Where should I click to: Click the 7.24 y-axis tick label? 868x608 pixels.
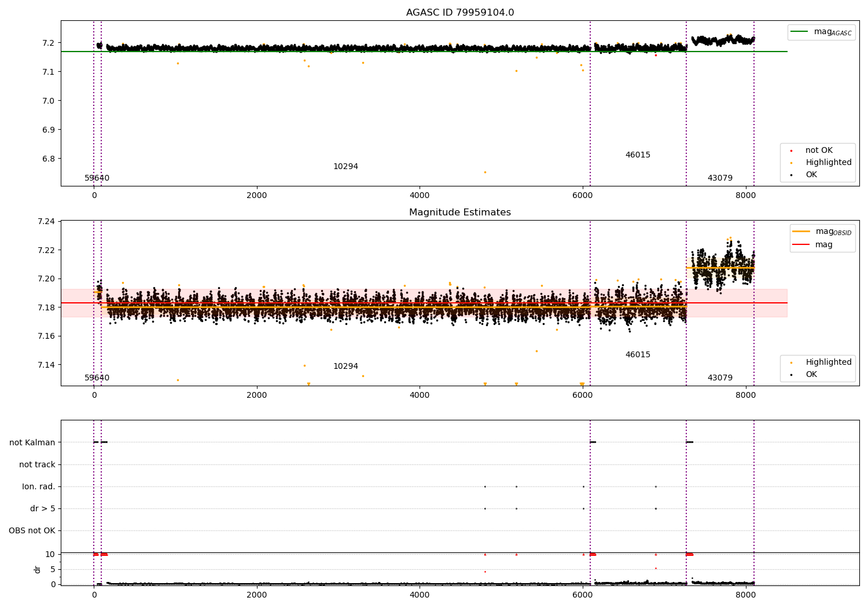46,222
